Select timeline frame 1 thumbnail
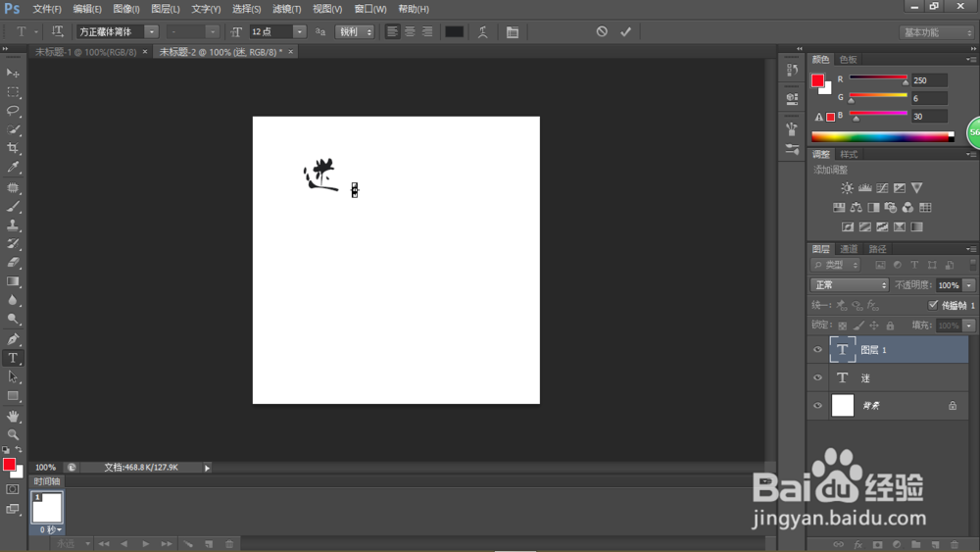The width and height of the screenshot is (980, 552). [x=47, y=507]
